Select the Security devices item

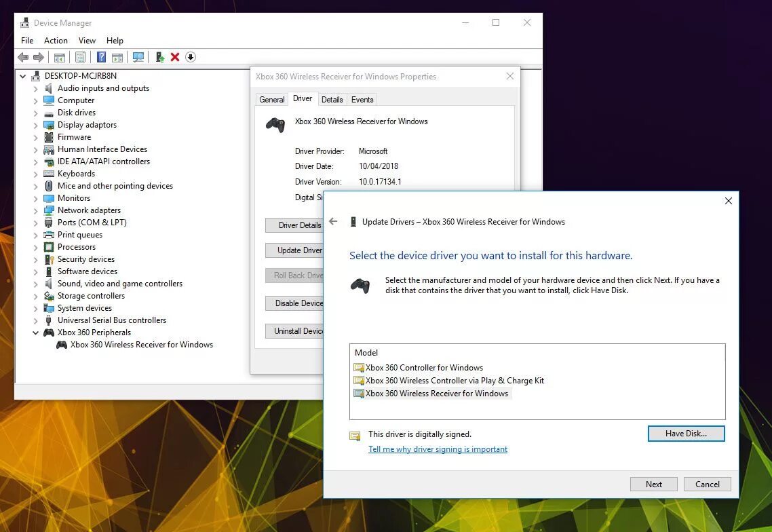point(85,259)
